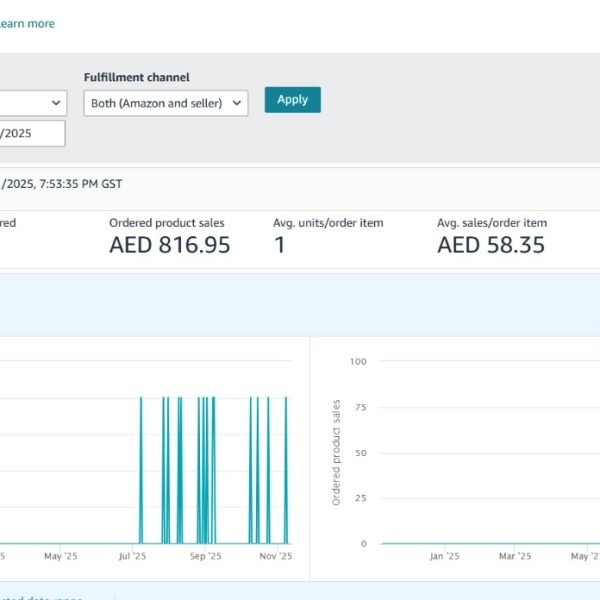
Task: Click the Jul '25 axis label
Action: (132, 556)
